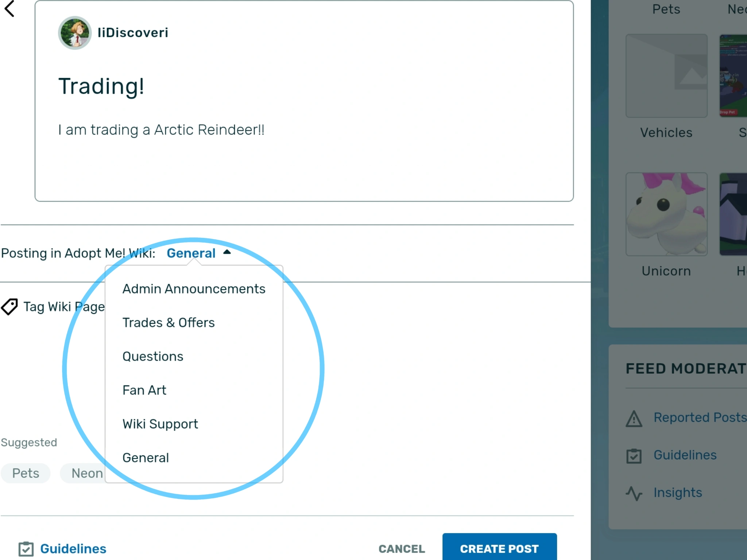The image size is (747, 560).
Task: Select the Questions category option
Action: pyautogui.click(x=153, y=356)
